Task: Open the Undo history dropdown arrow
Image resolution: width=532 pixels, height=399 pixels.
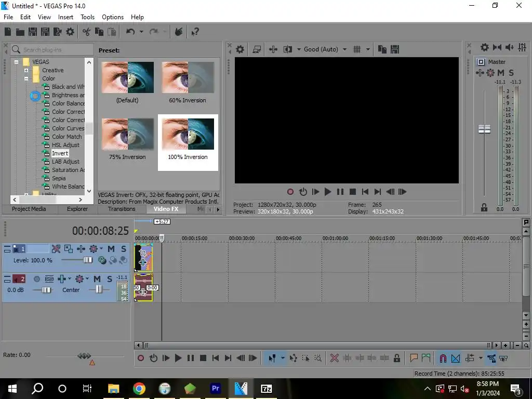Action: [x=141, y=32]
